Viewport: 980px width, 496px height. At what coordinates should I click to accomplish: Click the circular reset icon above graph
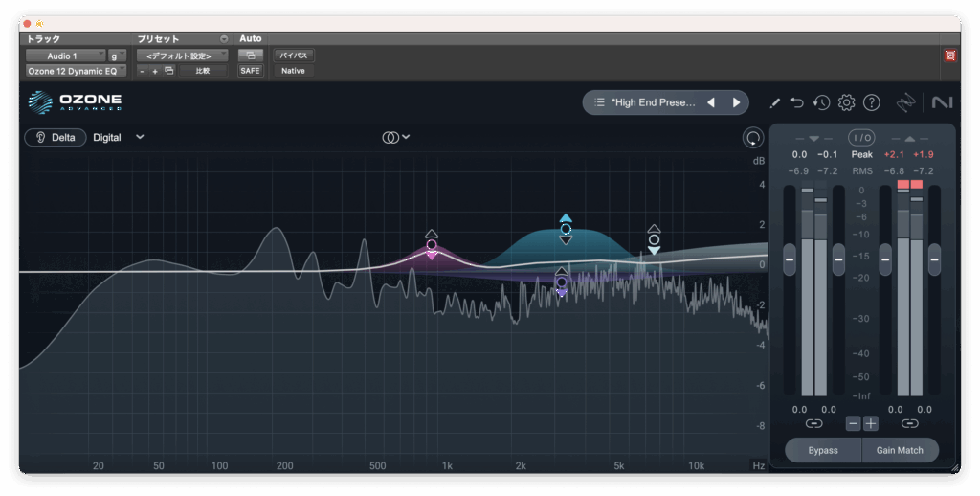tap(753, 138)
